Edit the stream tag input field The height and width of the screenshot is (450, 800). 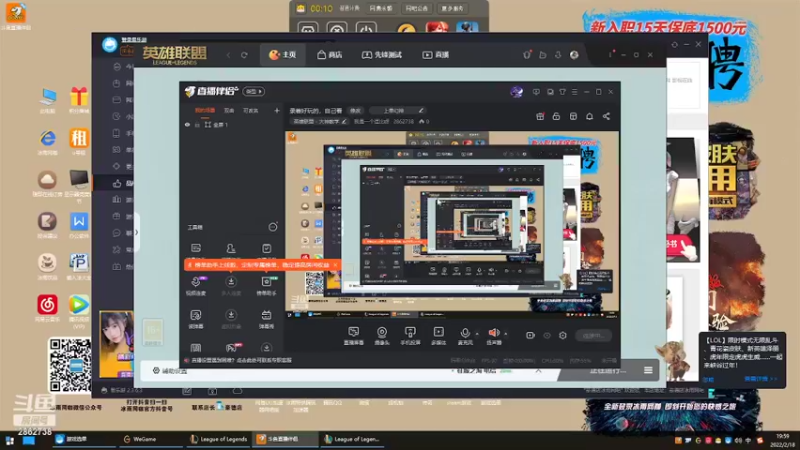pos(399,111)
